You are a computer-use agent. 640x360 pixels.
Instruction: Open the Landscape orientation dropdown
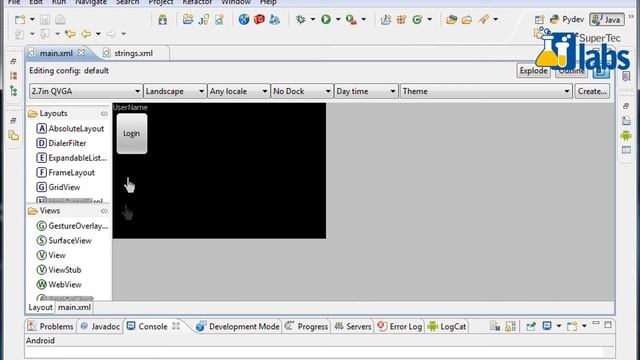pos(175,91)
